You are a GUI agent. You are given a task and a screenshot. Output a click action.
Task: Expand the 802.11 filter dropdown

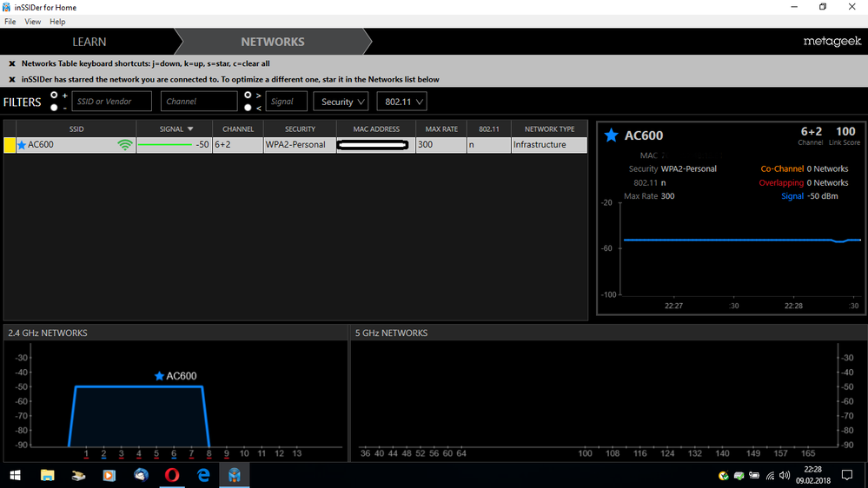(x=401, y=102)
